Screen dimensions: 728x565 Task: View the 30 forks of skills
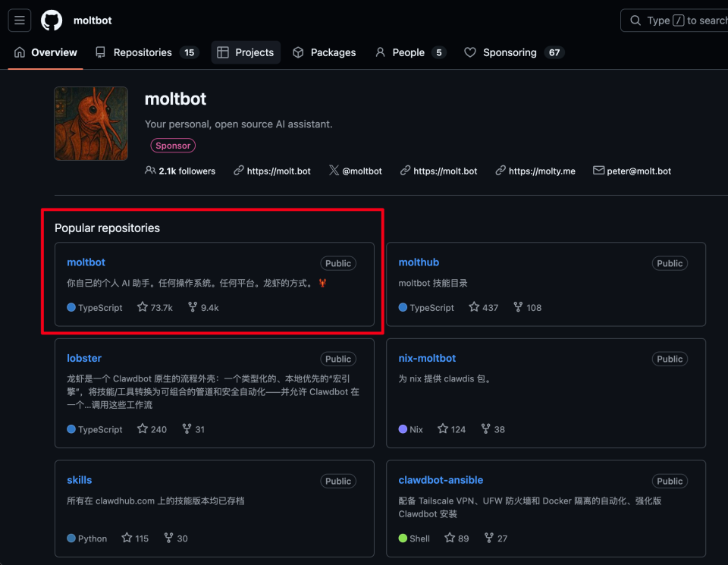tap(176, 538)
